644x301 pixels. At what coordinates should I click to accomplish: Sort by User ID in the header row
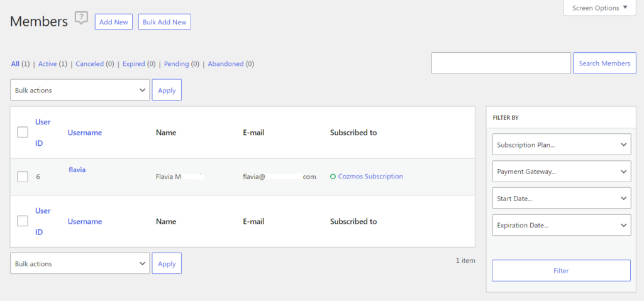point(43,133)
